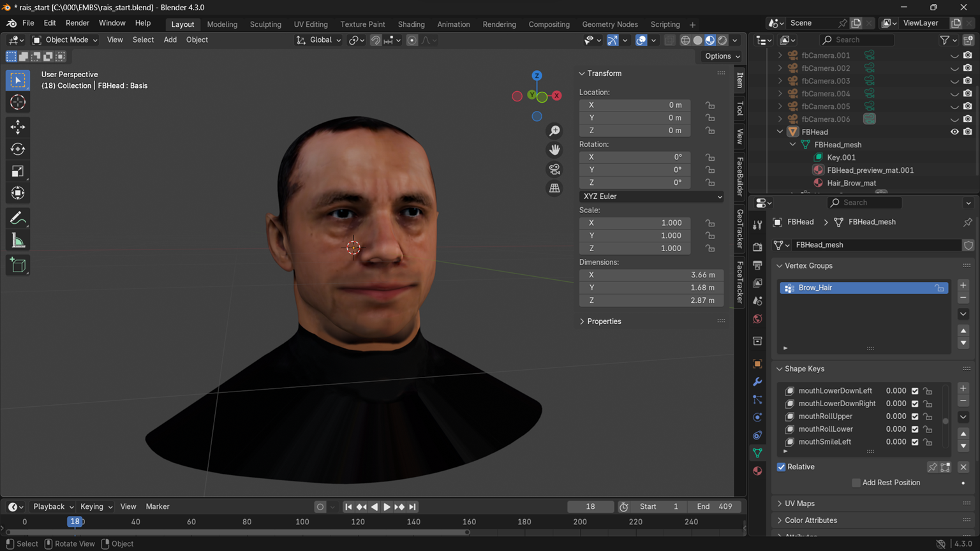Open the Playback dropdown in timeline
This screenshot has height=551, width=980.
53,507
